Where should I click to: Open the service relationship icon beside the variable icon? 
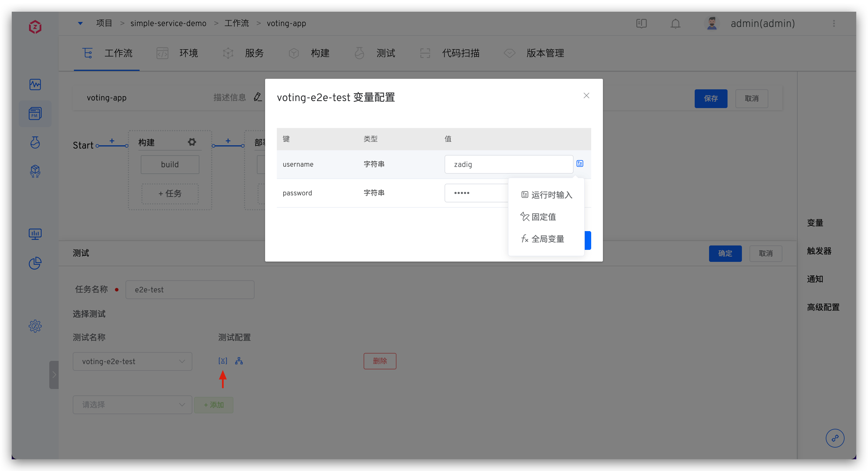[x=239, y=361]
